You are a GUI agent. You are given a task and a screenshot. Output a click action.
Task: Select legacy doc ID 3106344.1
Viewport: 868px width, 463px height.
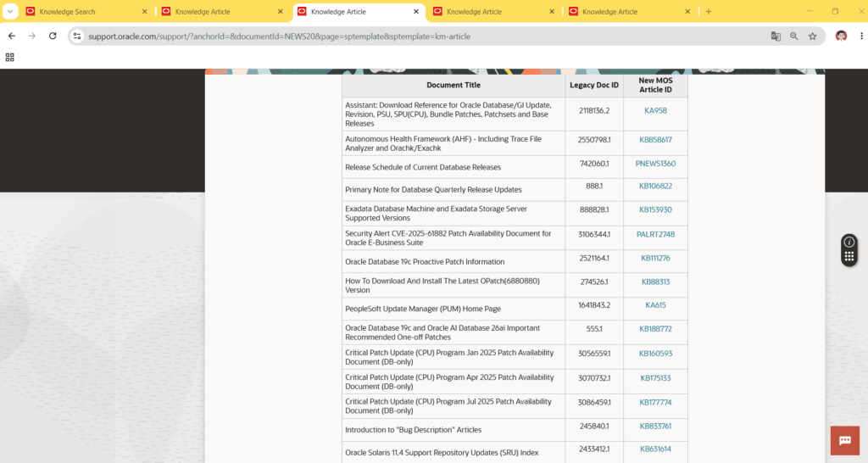click(x=594, y=234)
